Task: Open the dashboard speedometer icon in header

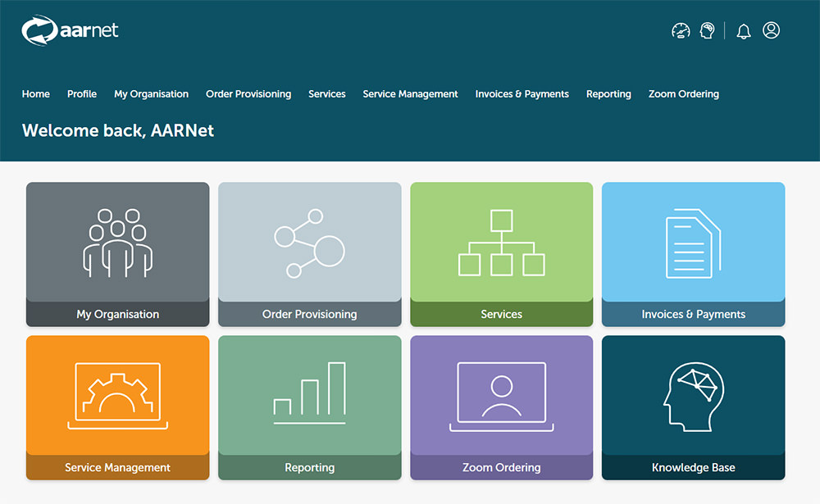Action: coord(681,31)
